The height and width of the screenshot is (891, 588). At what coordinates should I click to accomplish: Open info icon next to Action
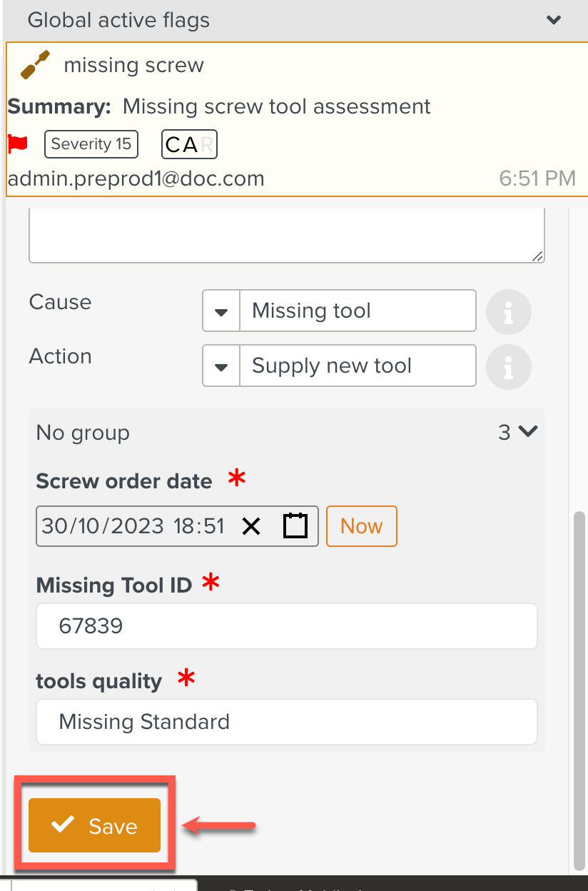tap(508, 367)
